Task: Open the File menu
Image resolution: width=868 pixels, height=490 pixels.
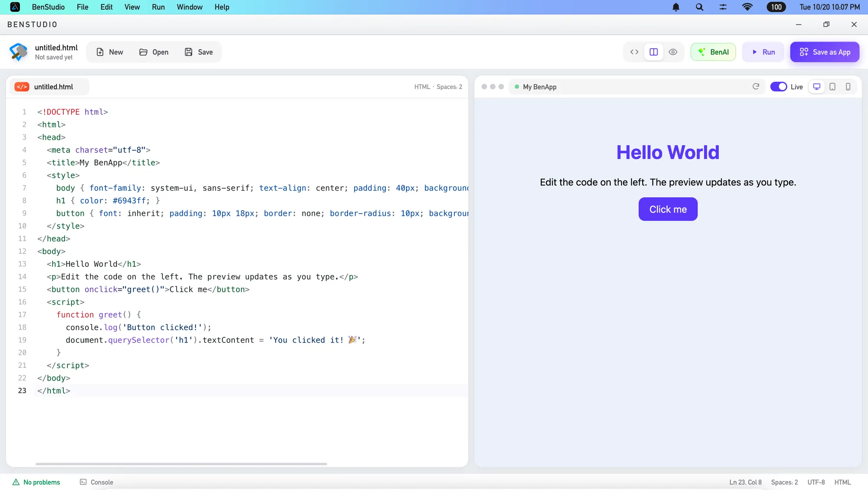Action: (x=82, y=7)
